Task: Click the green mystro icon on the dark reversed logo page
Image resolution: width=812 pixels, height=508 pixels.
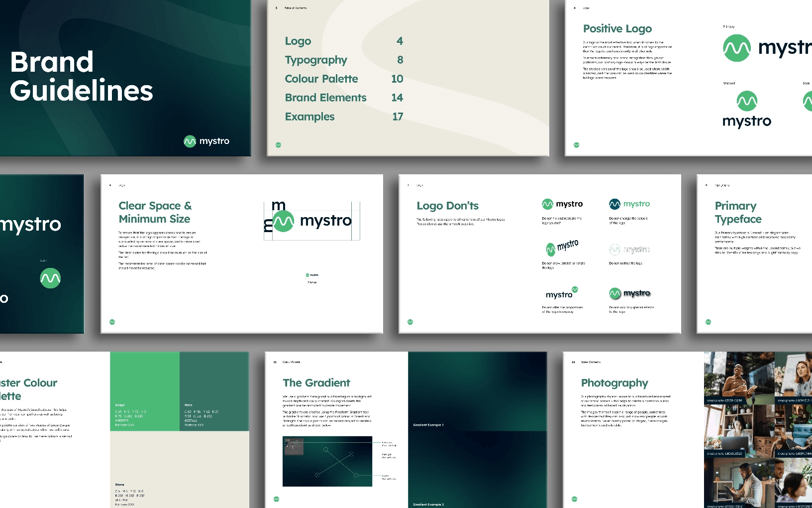Action: (x=50, y=278)
